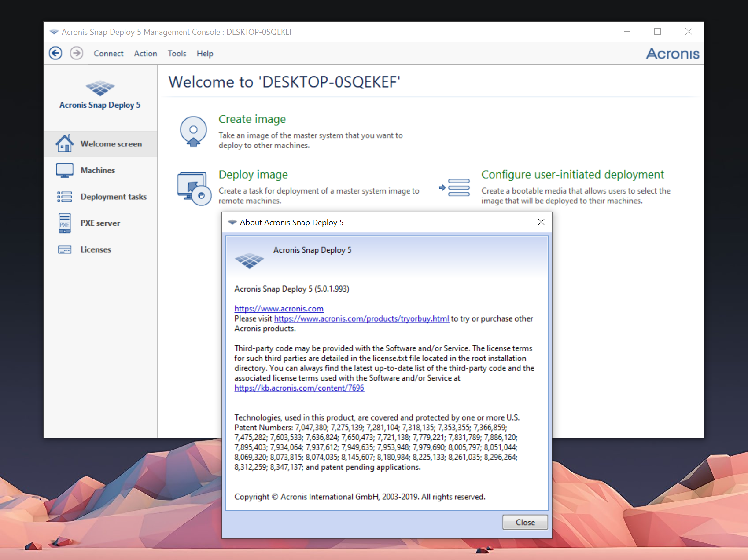The width and height of the screenshot is (748, 560).
Task: Click the Licenses card icon
Action: 65,249
